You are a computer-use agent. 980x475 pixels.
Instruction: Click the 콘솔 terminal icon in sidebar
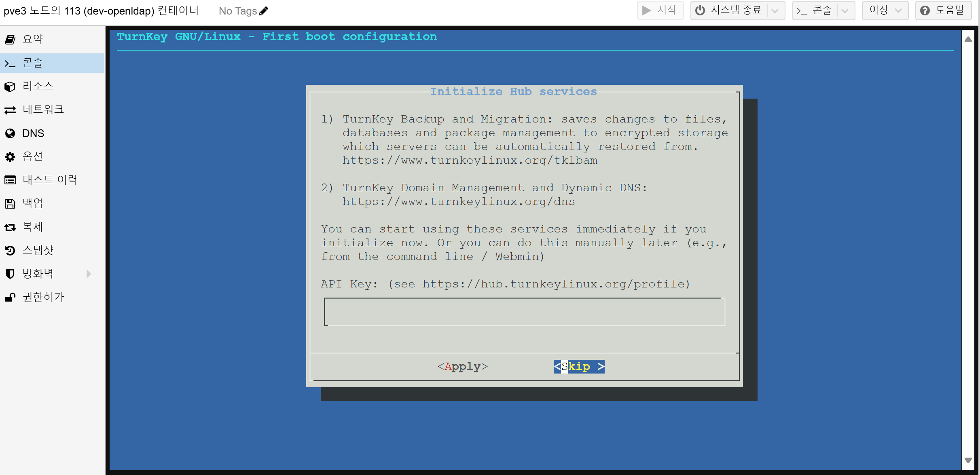pyautogui.click(x=10, y=63)
